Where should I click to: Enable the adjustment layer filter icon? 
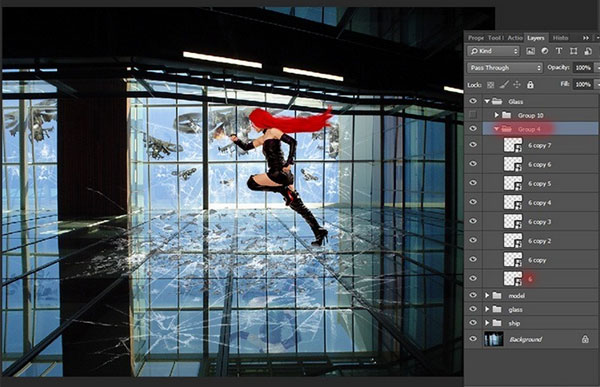pos(545,51)
